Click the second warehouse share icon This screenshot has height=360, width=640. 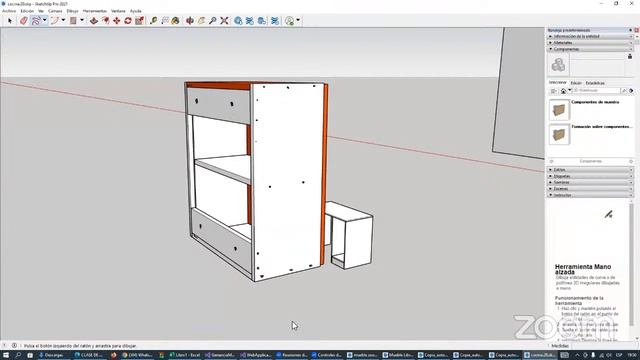250,20
